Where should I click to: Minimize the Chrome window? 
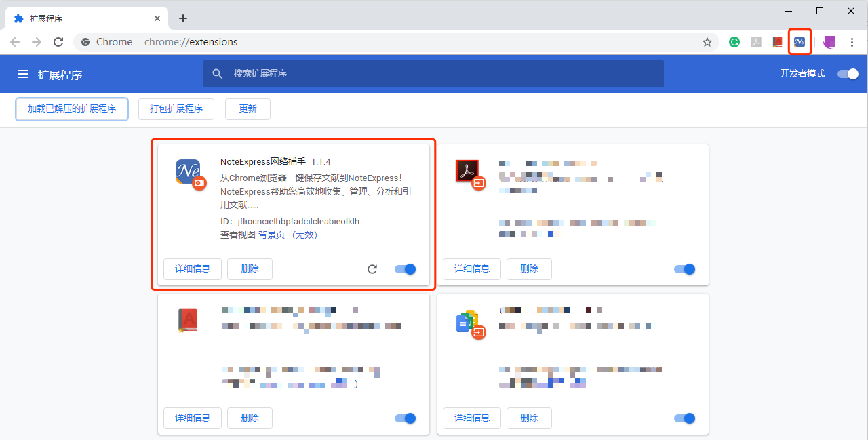789,11
